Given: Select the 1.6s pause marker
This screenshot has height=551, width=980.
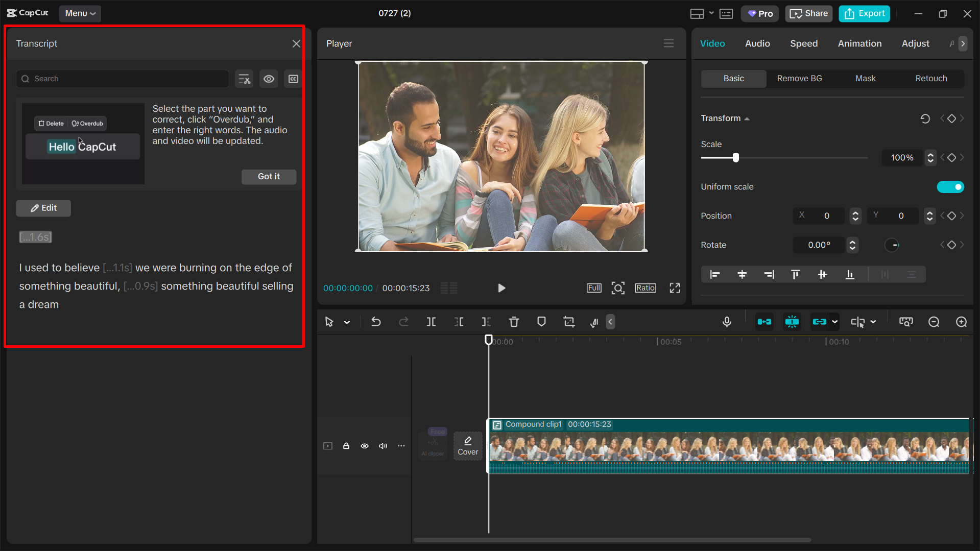Looking at the screenshot, I should point(35,237).
